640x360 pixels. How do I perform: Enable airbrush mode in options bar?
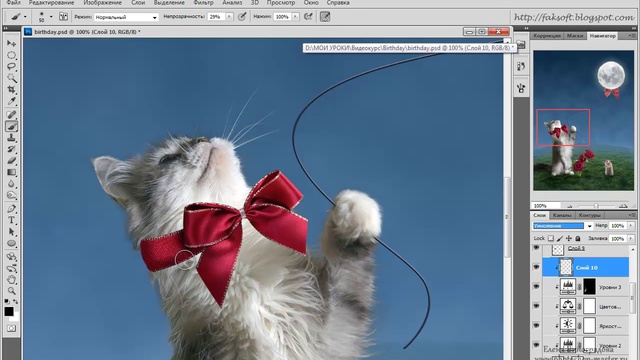308,17
